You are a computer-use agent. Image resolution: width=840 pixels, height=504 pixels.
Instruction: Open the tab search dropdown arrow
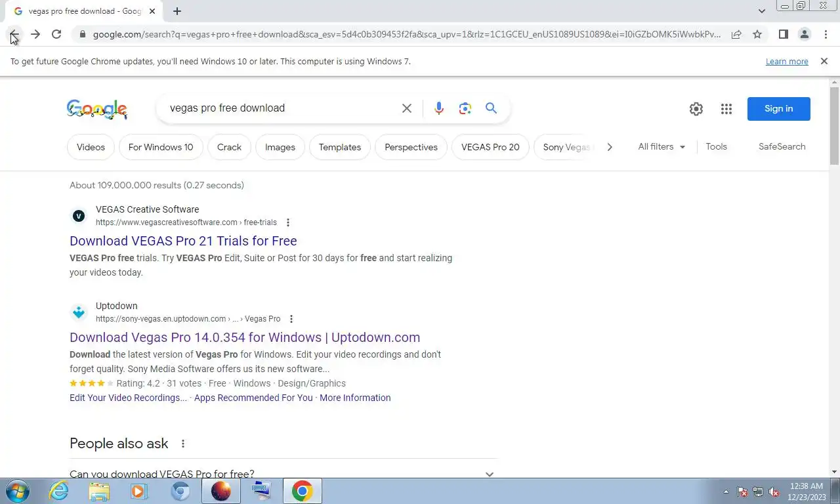pos(761,11)
